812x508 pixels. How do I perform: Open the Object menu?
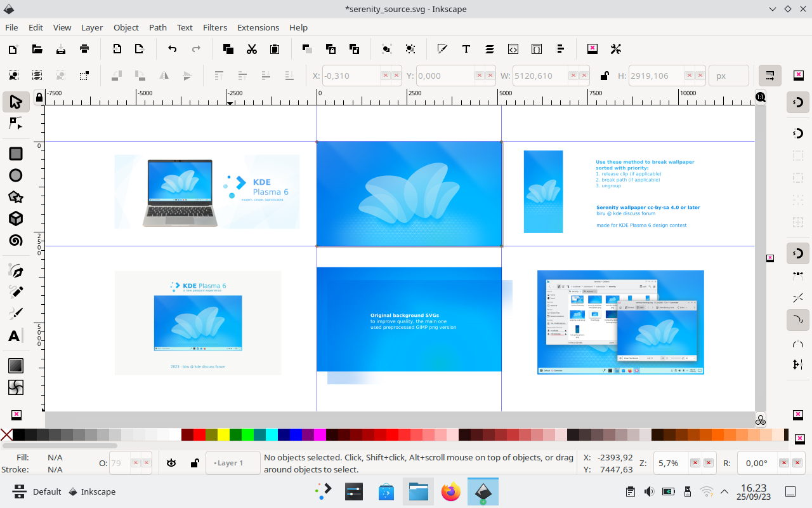[126, 27]
